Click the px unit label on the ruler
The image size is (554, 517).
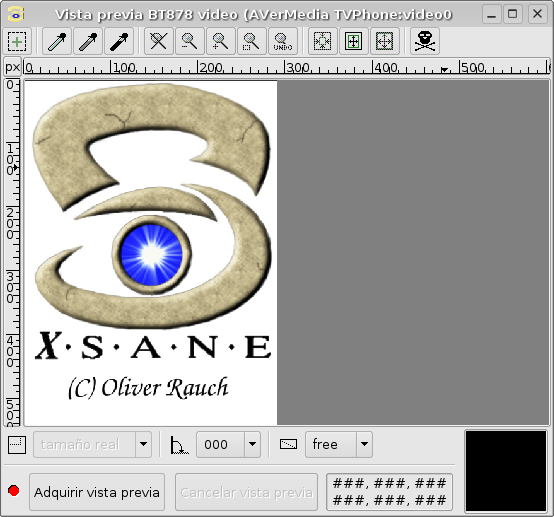click(13, 67)
